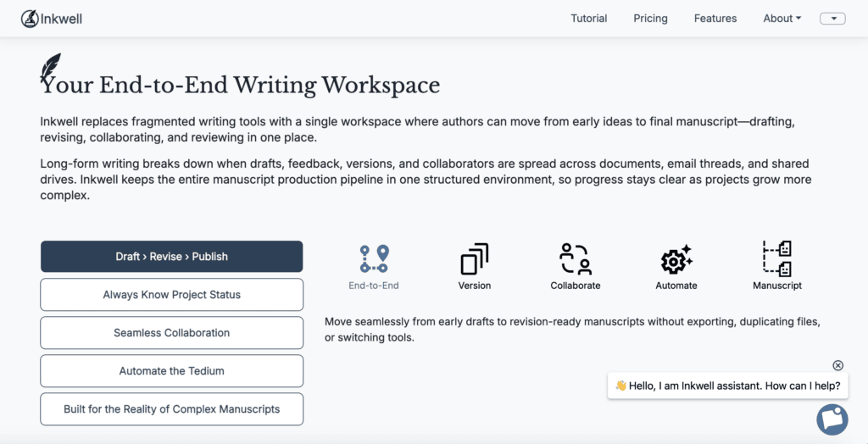The height and width of the screenshot is (444, 868).
Task: Select the End-to-End route icon
Action: 374,258
